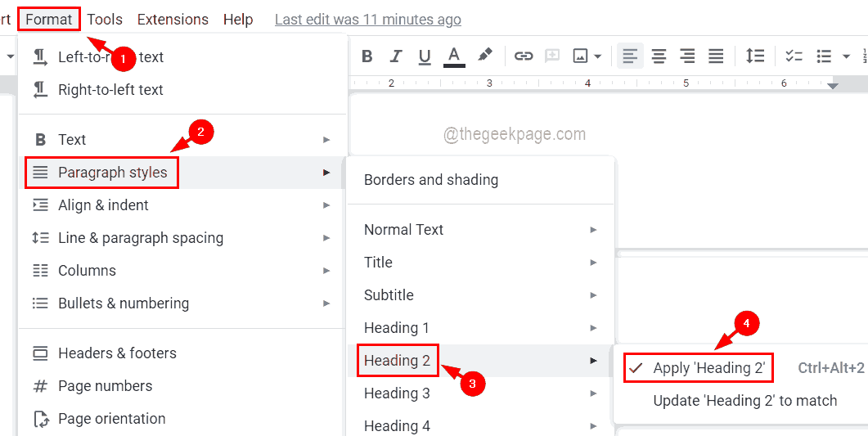Open the Align & indent submenu

(182, 205)
